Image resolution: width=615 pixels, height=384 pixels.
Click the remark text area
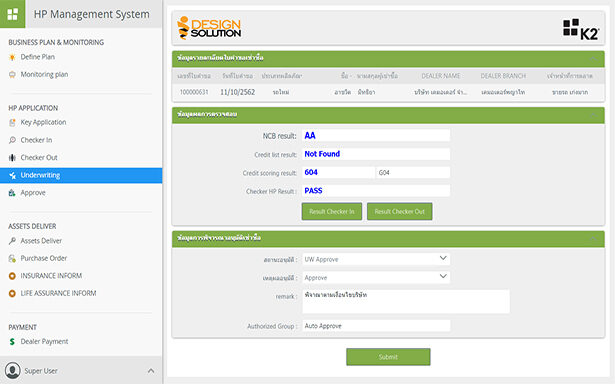click(406, 301)
